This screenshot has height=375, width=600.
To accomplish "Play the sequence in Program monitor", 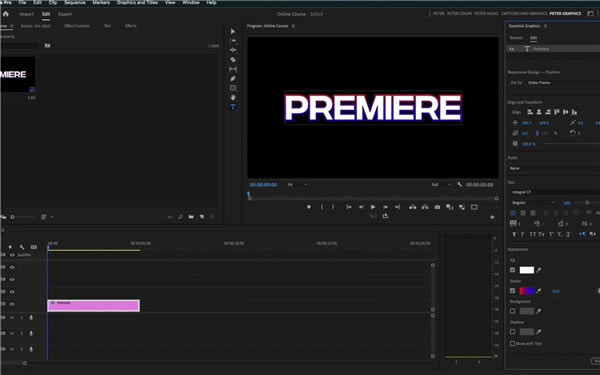I will (x=373, y=207).
